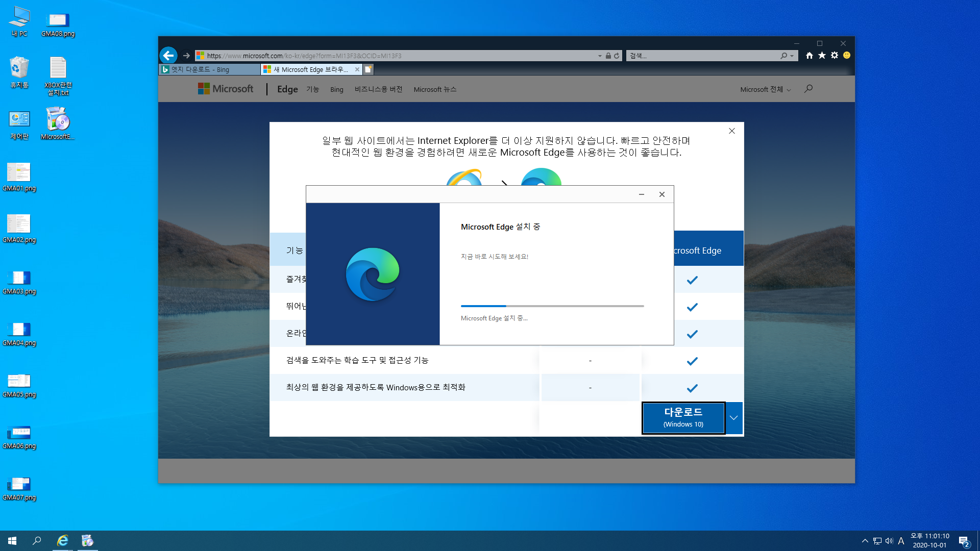
Task: Show hidden system tray icons
Action: pos(865,541)
